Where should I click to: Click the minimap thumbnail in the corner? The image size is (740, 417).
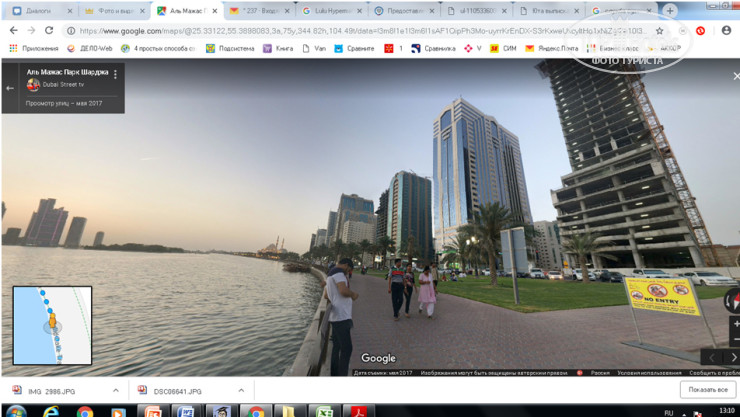(x=52, y=325)
